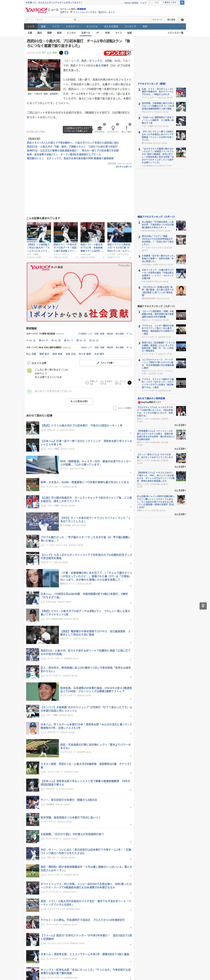210x980 pixels.
Task: Open the 【日本ハム】打者一巡で一挙7点 article
Action: coord(86,442)
